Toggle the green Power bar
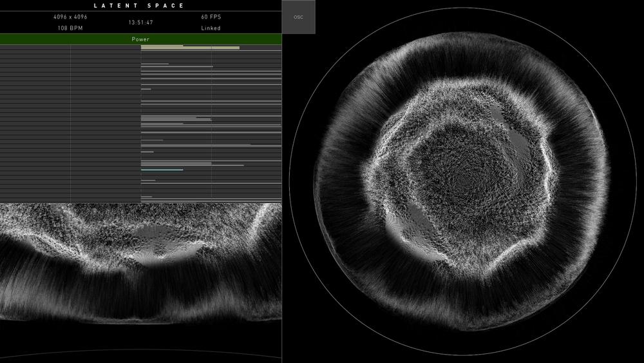Viewport: 644px width, 363px height. click(x=140, y=39)
